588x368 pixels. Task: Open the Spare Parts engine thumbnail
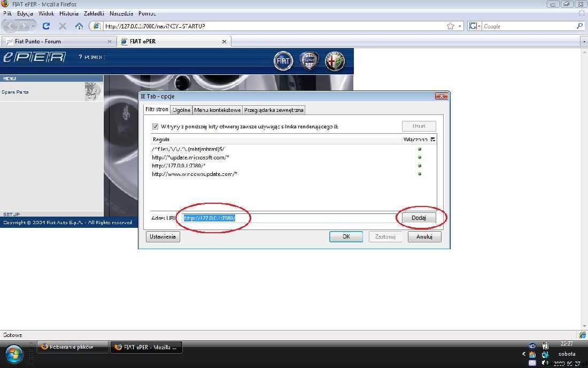(x=92, y=91)
